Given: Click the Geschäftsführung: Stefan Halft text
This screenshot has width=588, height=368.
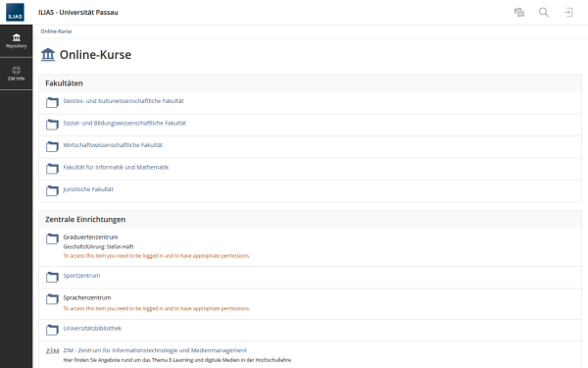Looking at the screenshot, I should click(x=98, y=246).
